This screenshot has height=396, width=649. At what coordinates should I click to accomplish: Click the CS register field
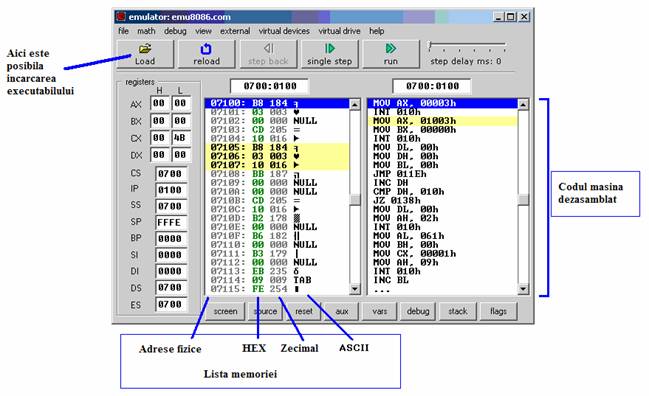pos(170,174)
